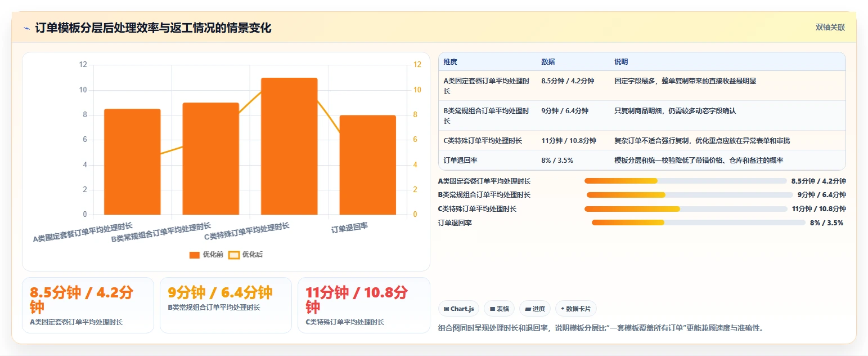This screenshot has width=868, height=356.
Task: Click the 优化后 outlined legend swatch
Action: (x=233, y=255)
